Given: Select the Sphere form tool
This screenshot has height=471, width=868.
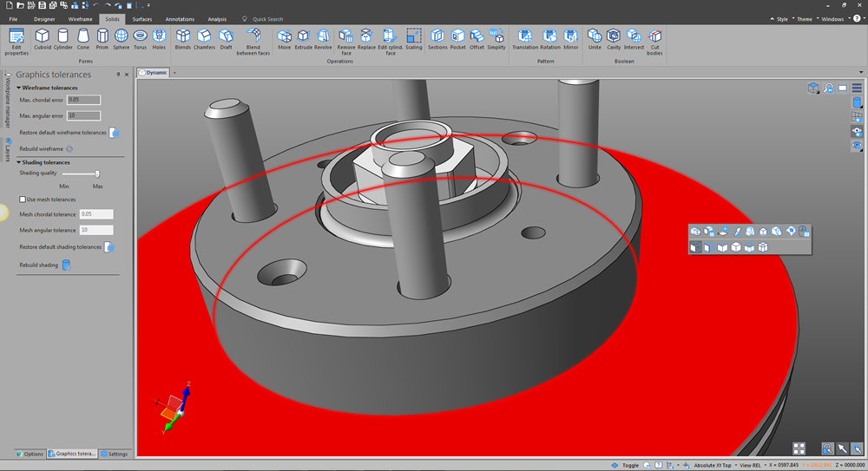Looking at the screenshot, I should 122,39.
